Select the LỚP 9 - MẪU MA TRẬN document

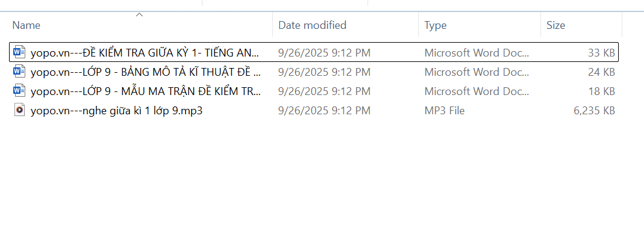(x=144, y=91)
